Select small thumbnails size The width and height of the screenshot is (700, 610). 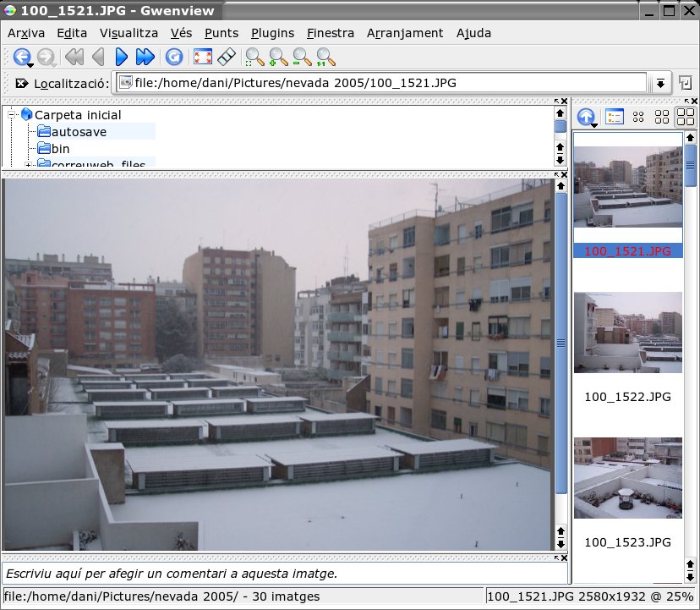[638, 117]
